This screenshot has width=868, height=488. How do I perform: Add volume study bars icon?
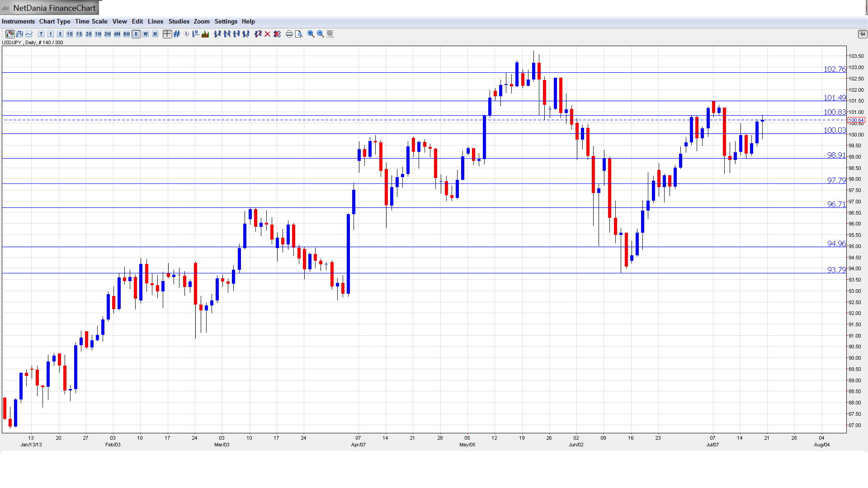click(x=205, y=34)
